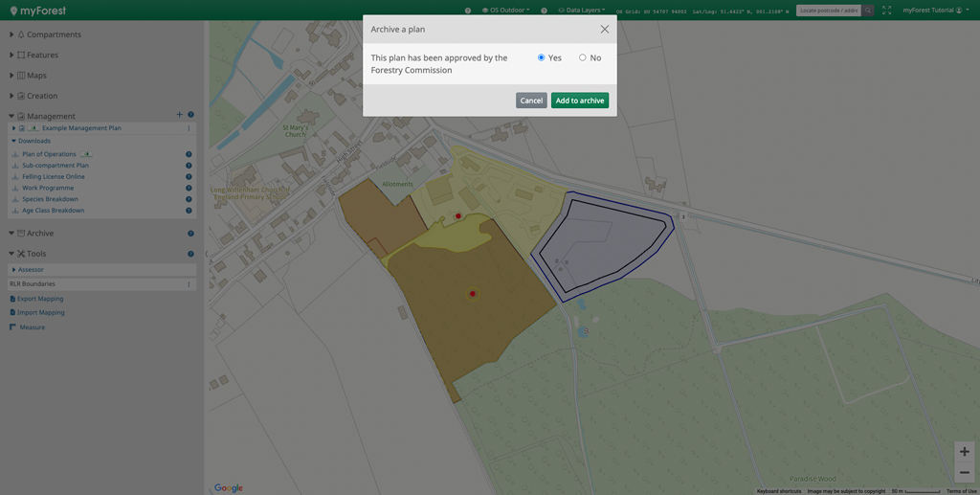Click the fullscreen map icon
980x495 pixels.
886,11
